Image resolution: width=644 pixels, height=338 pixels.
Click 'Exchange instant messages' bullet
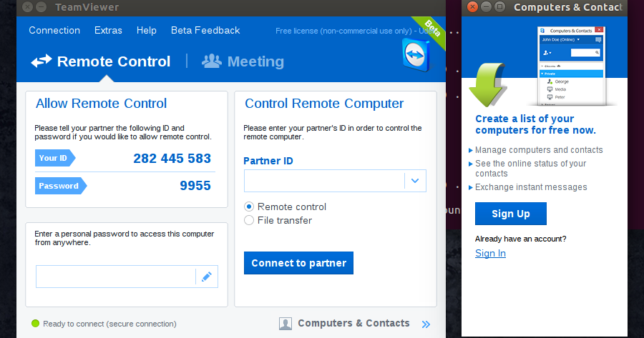click(x=531, y=187)
